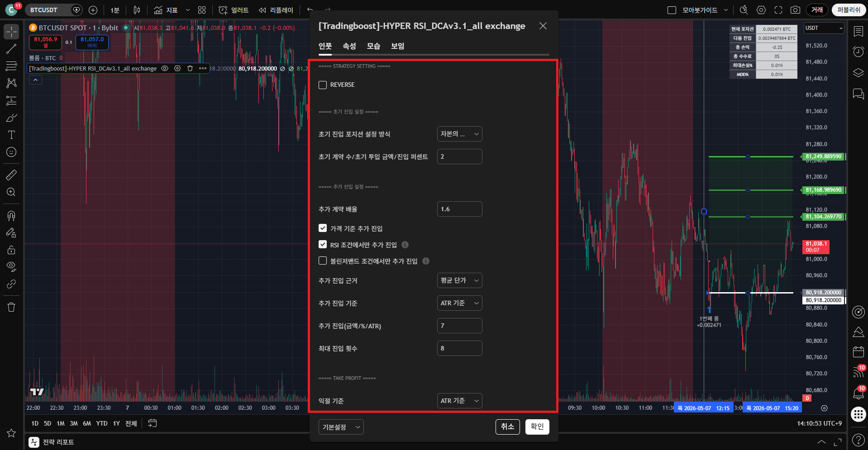Open the USDT currency dropdown on price scale

[824, 28]
